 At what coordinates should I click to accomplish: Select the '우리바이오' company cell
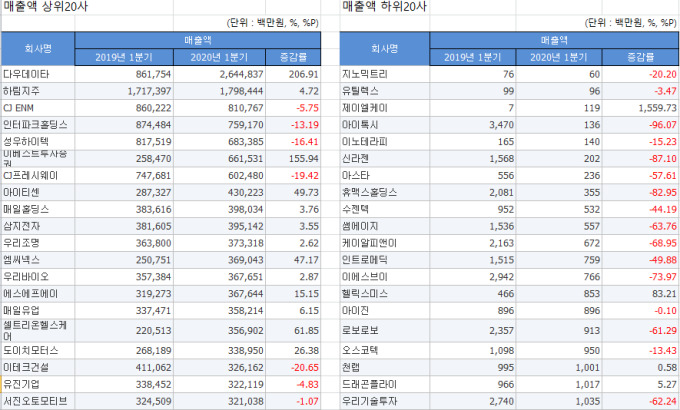(38, 277)
